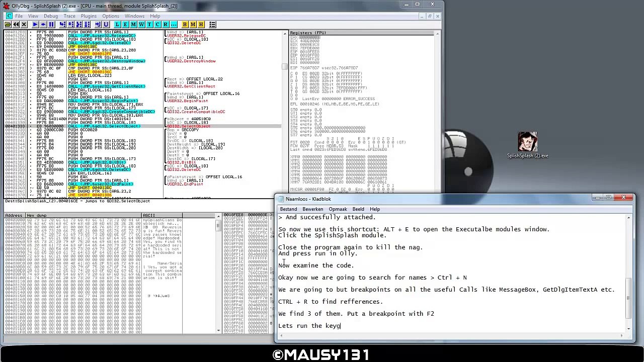
Task: Open the Bewerken menu in Kladblok
Action: (x=312, y=209)
